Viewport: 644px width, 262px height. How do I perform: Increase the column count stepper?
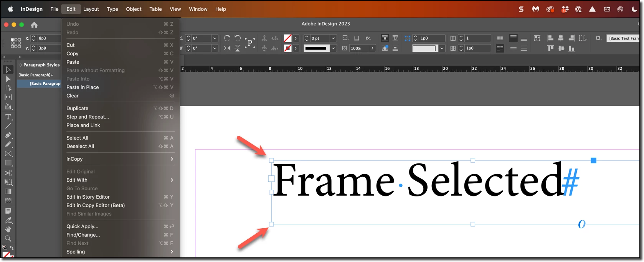[x=461, y=36]
